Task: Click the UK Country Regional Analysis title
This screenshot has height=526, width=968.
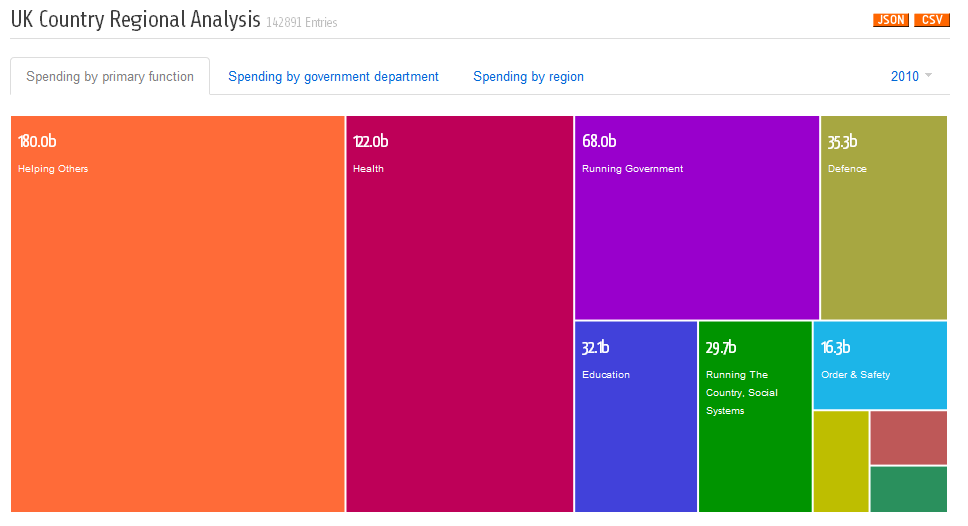Action: coord(135,20)
